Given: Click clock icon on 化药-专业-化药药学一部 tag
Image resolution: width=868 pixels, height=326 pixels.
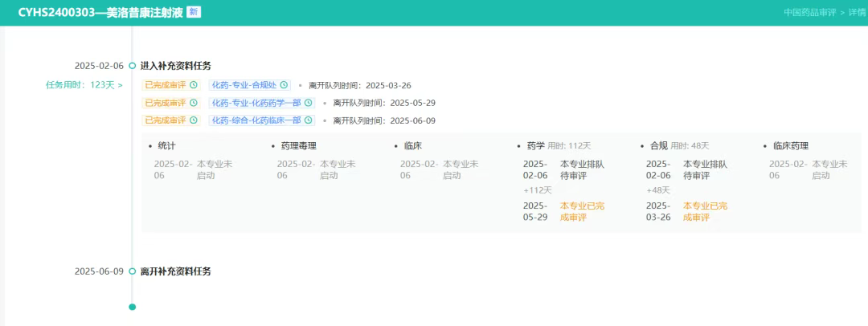Looking at the screenshot, I should tap(308, 103).
